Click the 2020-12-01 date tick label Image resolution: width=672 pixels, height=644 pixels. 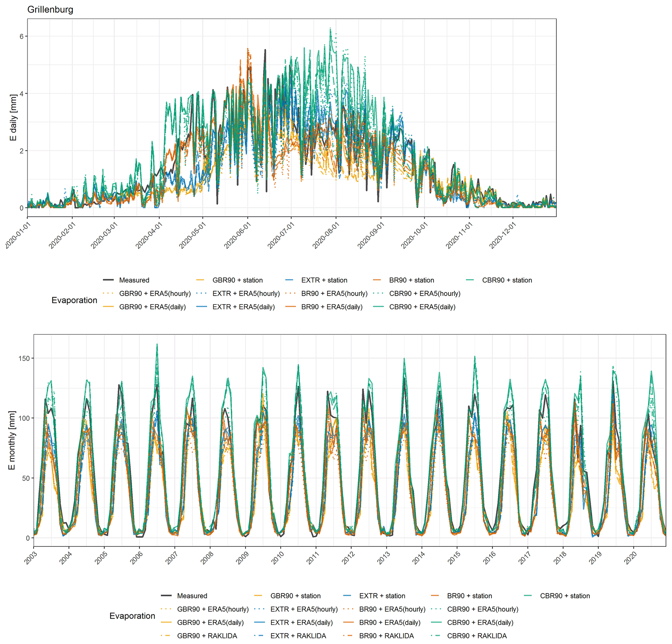click(503, 235)
